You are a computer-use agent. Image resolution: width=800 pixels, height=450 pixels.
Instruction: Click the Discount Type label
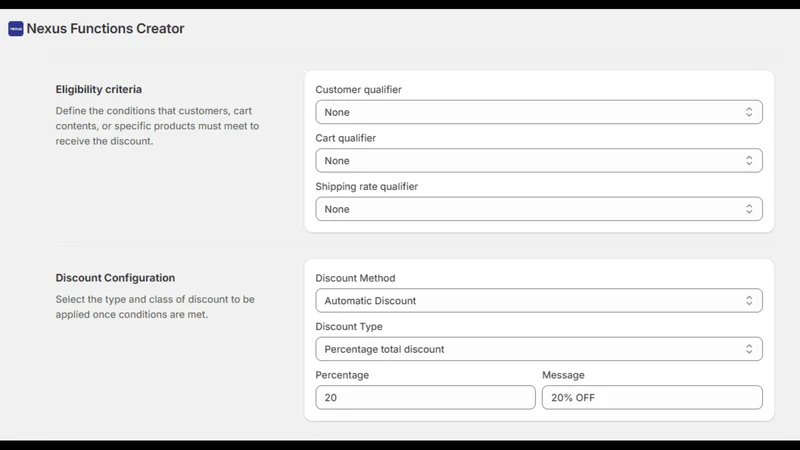(349, 327)
